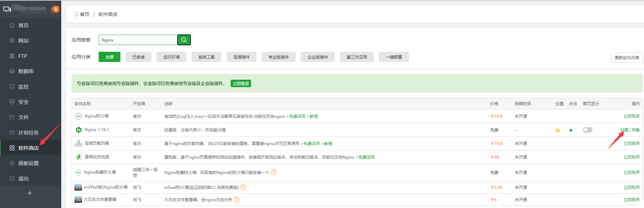This screenshot has width=644, height=208.
Task: Click the 更新软件列表 button
Action: click(x=627, y=58)
